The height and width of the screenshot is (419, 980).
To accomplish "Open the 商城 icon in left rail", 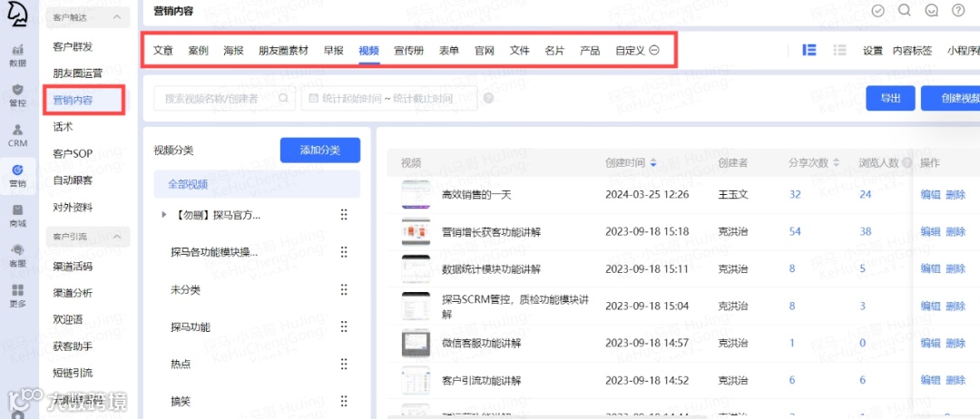I will (x=18, y=216).
